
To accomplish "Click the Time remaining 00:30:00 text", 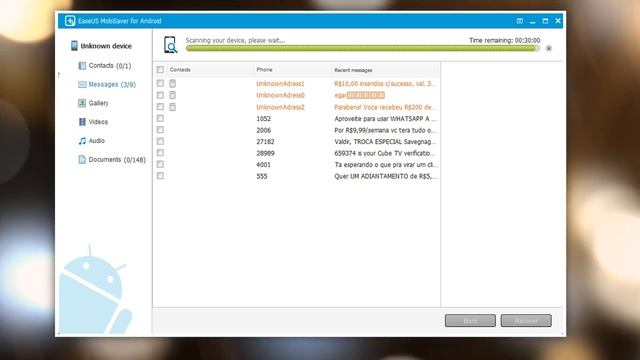I will point(504,40).
